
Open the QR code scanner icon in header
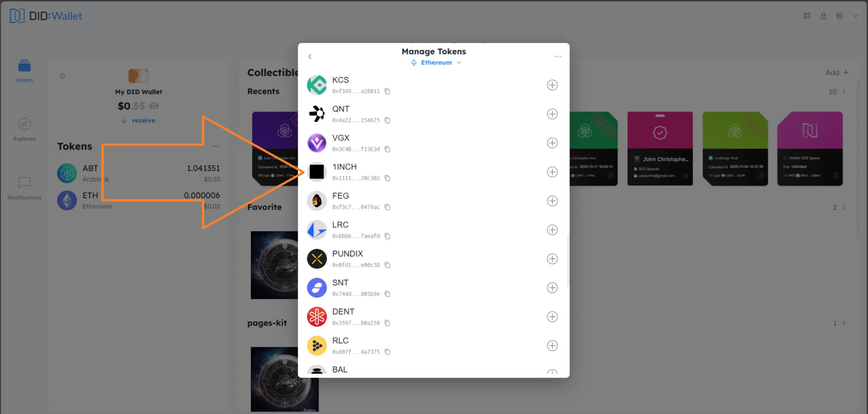tap(807, 16)
